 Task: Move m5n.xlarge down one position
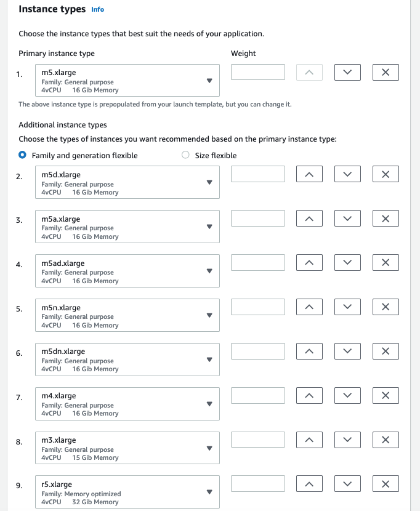pyautogui.click(x=347, y=307)
